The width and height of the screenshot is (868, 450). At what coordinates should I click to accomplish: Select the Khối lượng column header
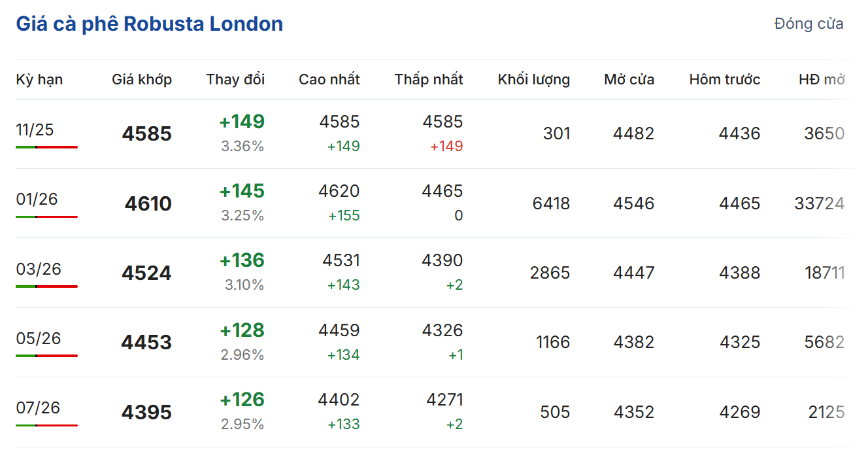coord(533,80)
